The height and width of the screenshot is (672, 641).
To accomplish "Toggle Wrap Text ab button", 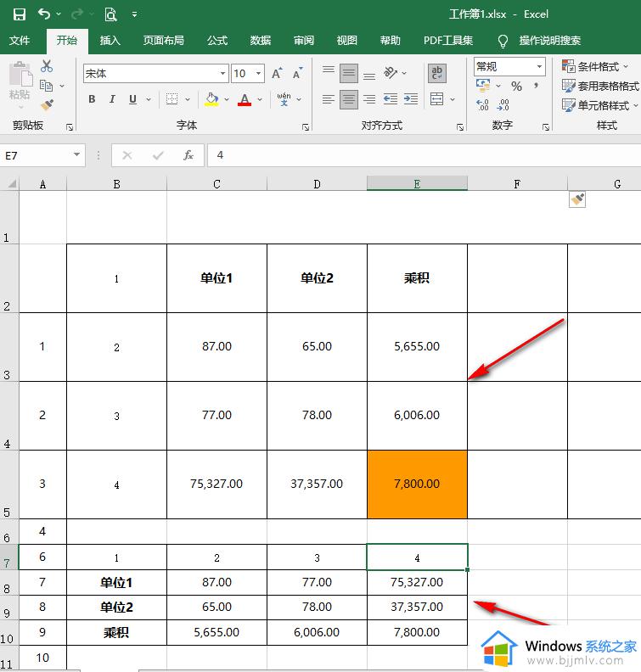I will tap(437, 73).
